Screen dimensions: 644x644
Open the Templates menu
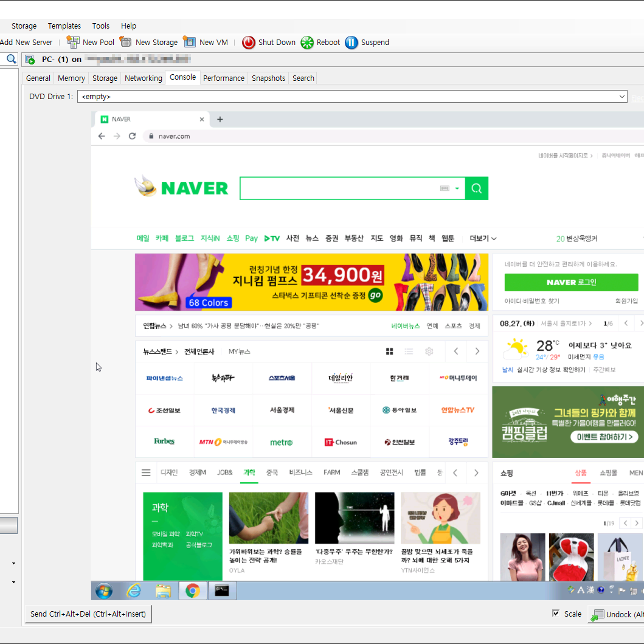(x=64, y=26)
